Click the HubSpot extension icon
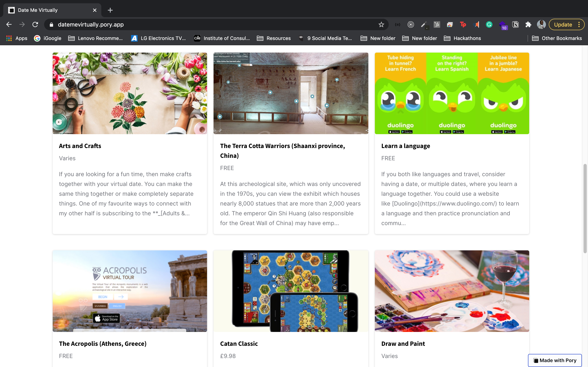The image size is (588, 367). click(x=437, y=24)
